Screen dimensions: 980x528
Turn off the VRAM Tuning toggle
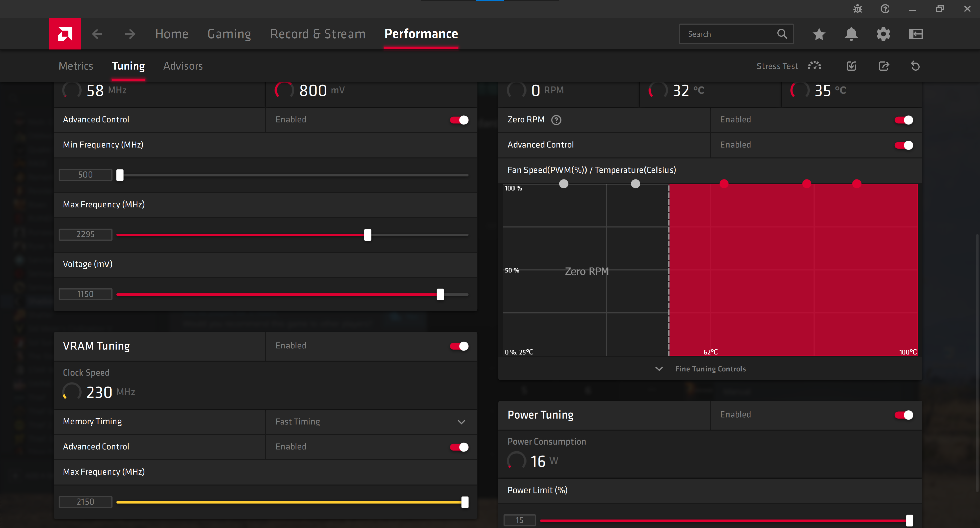tap(459, 346)
